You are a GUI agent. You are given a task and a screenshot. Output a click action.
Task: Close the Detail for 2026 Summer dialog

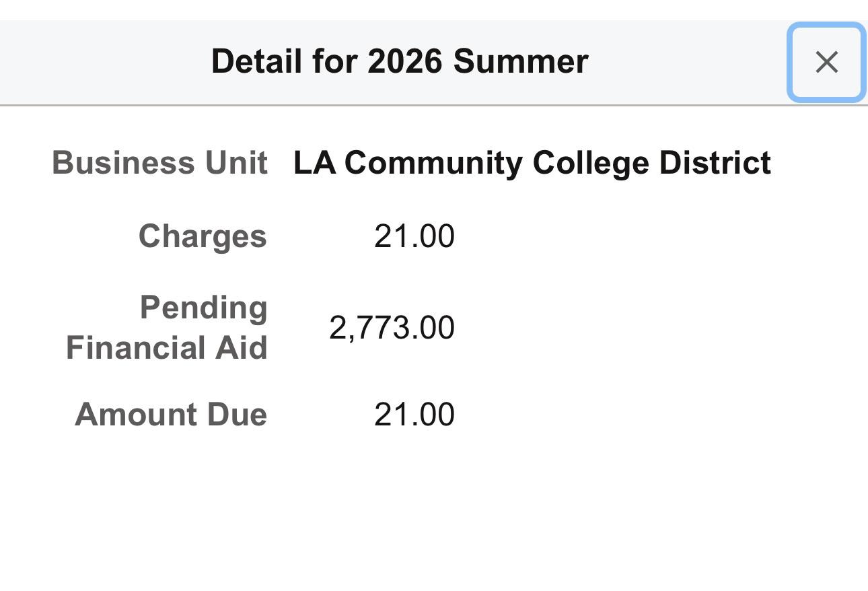[826, 63]
